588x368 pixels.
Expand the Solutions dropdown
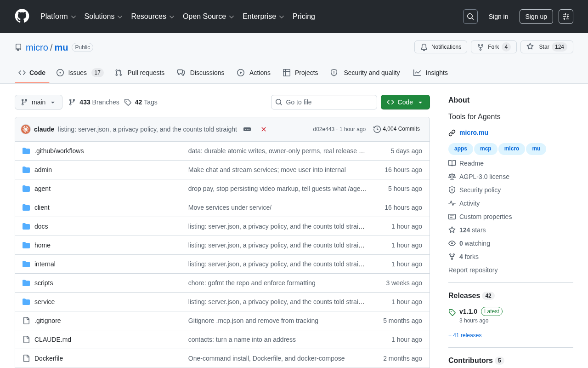(x=103, y=17)
